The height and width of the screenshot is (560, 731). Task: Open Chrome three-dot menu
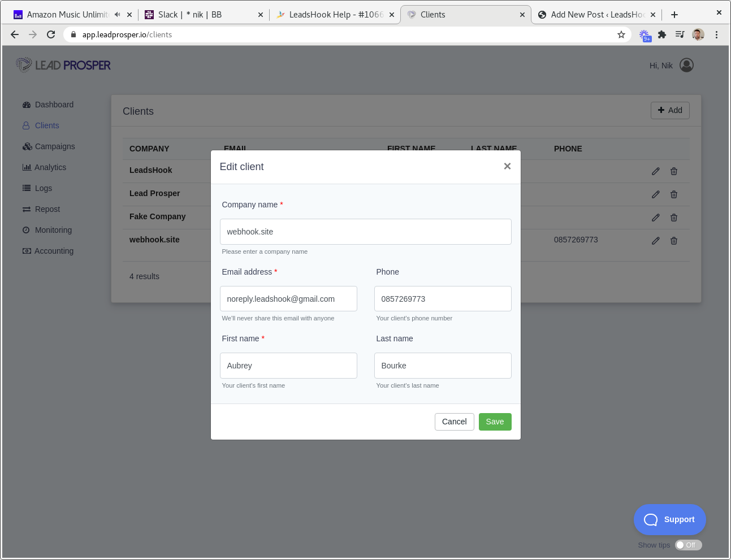click(x=716, y=34)
